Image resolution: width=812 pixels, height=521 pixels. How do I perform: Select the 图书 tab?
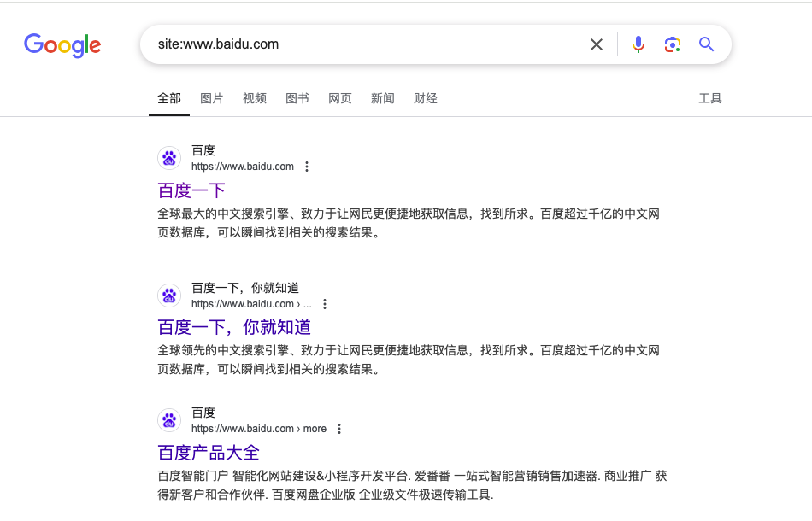click(297, 98)
